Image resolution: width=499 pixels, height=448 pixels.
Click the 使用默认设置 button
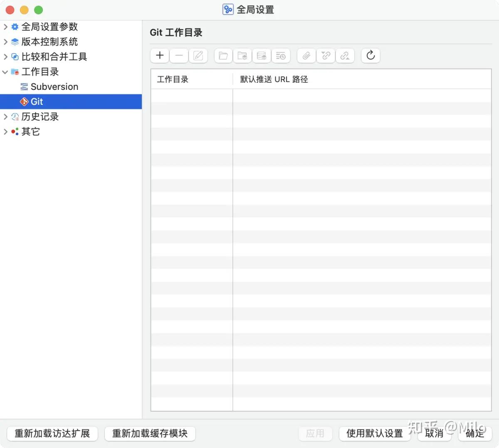pos(374,433)
